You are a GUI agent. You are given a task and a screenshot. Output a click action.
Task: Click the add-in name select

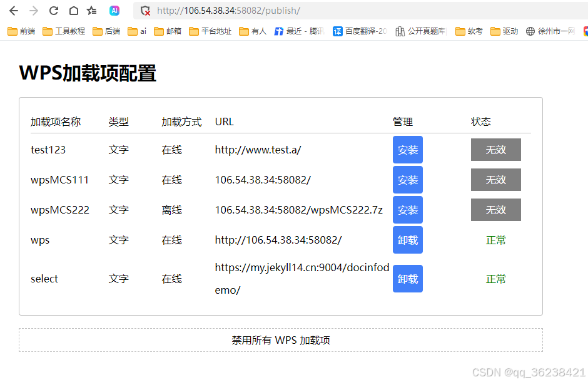pos(44,279)
